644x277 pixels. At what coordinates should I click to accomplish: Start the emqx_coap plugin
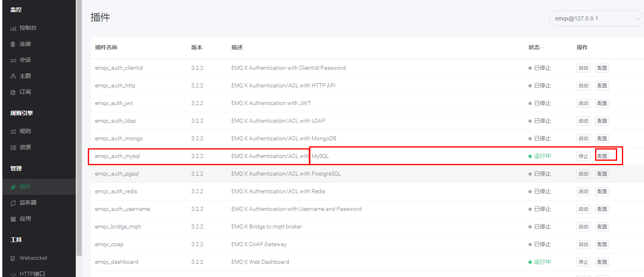[583, 245]
